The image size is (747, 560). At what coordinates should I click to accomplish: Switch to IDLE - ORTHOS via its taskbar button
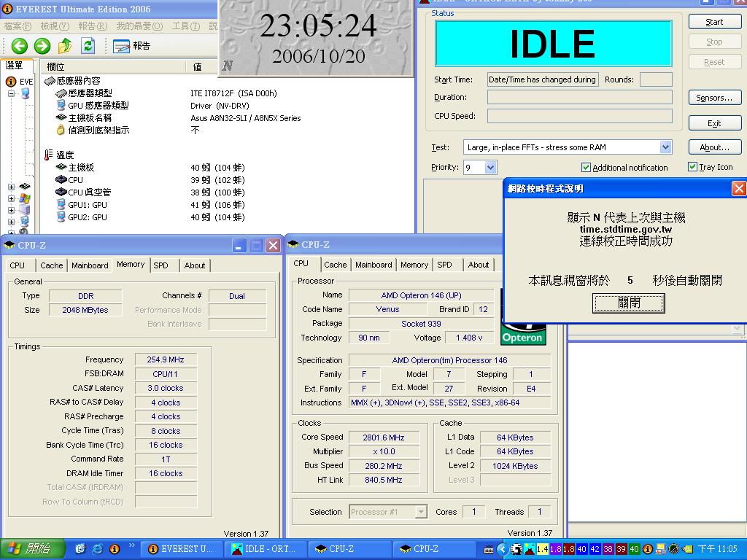click(265, 549)
